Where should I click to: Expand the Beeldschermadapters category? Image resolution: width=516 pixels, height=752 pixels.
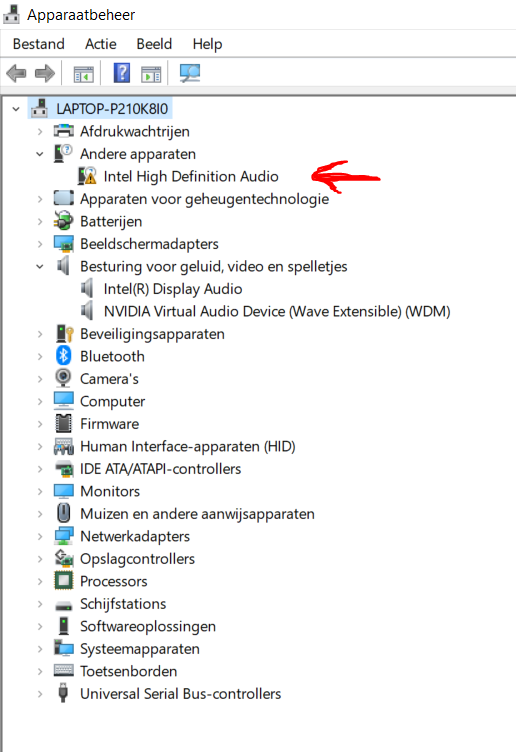[x=40, y=244]
